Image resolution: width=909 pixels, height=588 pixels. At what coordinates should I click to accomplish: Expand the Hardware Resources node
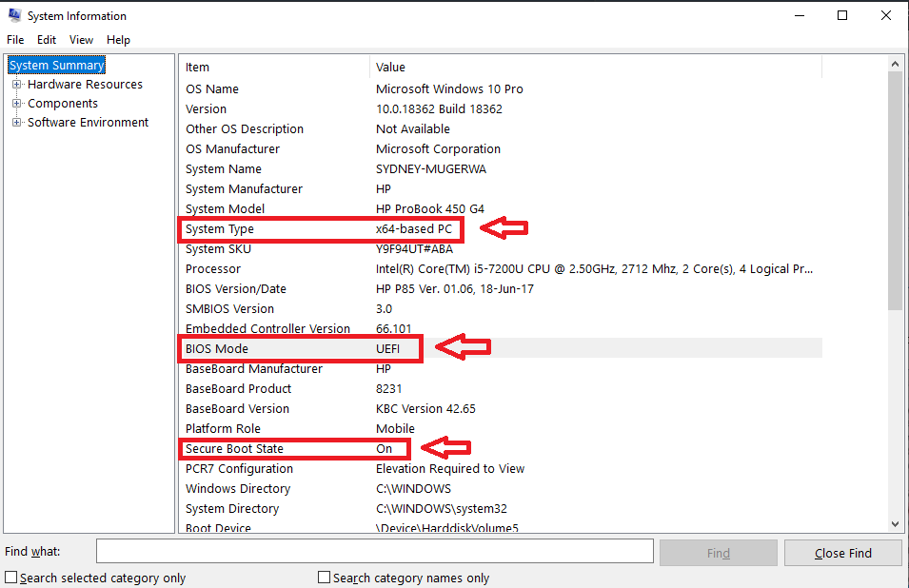pyautogui.click(x=16, y=85)
